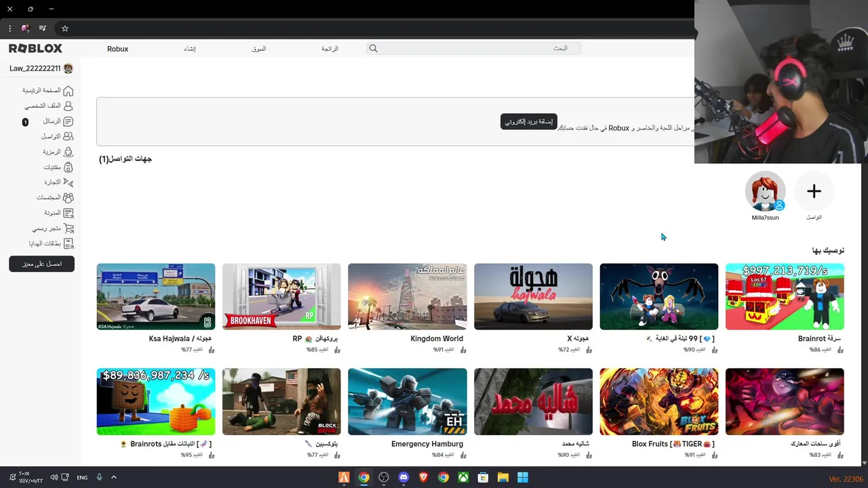Click the messages unread badge 1
The width and height of the screenshot is (868, 488).
click(25, 122)
